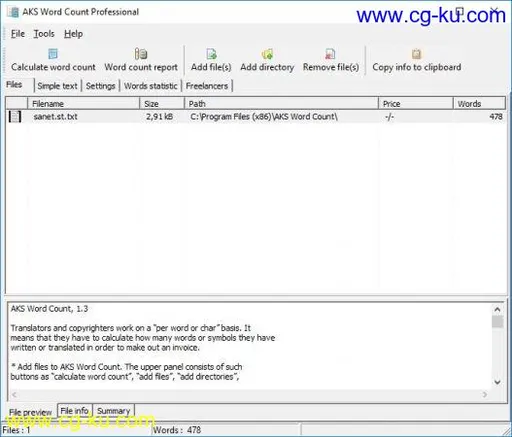The height and width of the screenshot is (437, 512).
Task: Select the File info bottom tab
Action: tap(74, 410)
